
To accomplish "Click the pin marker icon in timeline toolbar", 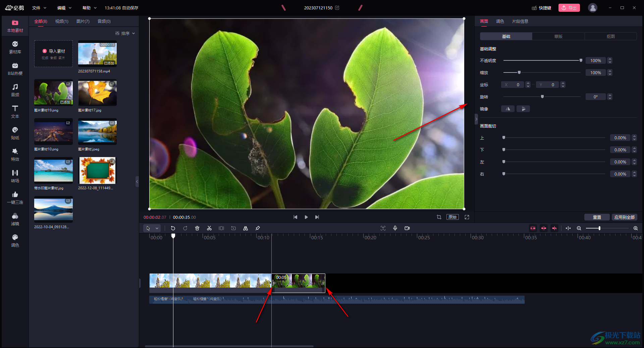I will click(258, 228).
